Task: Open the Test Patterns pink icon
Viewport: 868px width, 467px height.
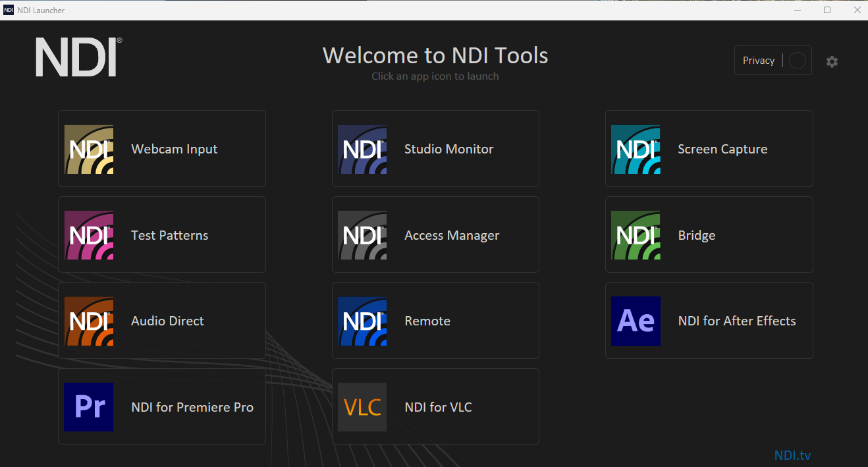Action: [x=89, y=235]
